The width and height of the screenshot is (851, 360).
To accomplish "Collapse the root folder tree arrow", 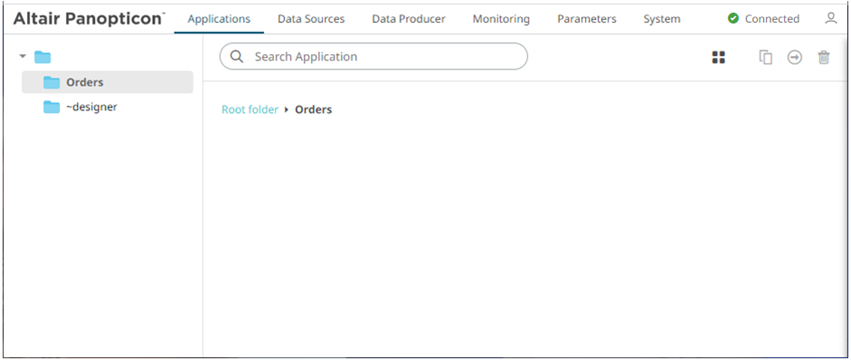I will (x=23, y=56).
